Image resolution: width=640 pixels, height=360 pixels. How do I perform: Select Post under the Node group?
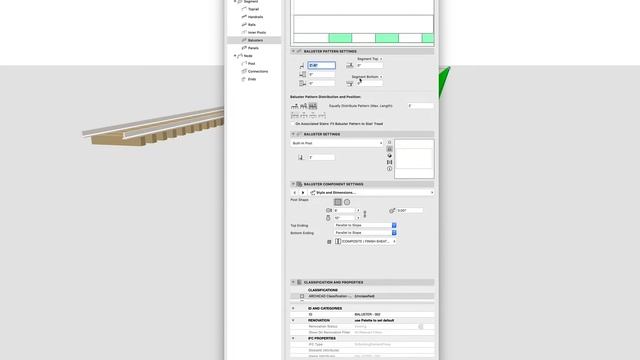(x=251, y=64)
